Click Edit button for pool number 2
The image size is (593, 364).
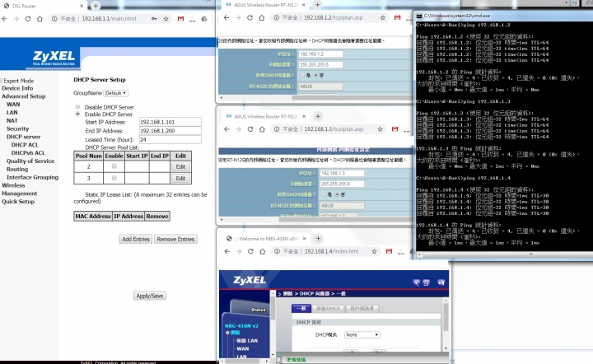(180, 166)
